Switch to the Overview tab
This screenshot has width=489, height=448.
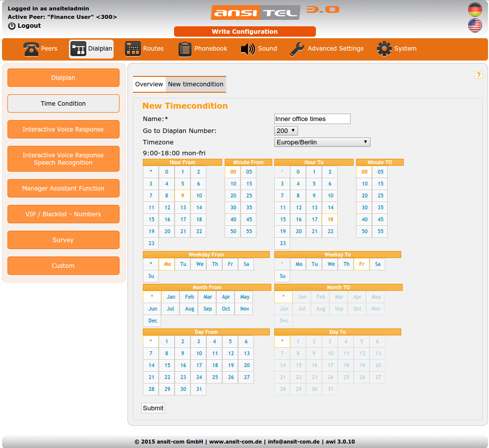click(x=149, y=84)
